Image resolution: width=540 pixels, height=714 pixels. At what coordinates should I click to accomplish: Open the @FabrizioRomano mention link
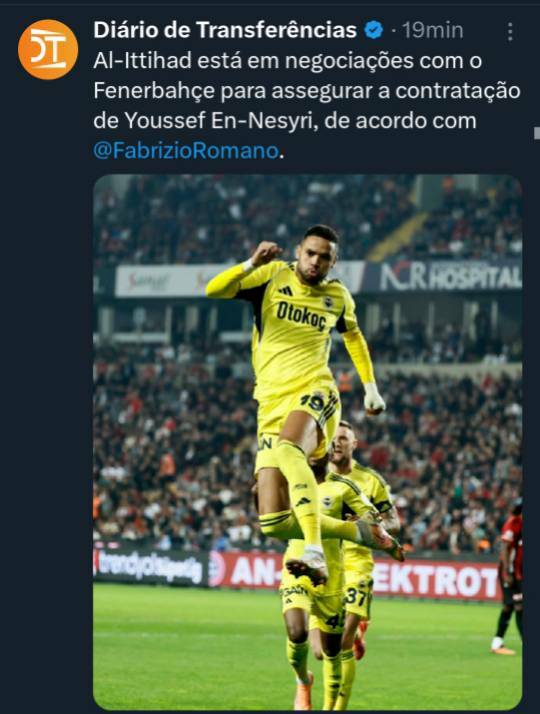coord(186,151)
